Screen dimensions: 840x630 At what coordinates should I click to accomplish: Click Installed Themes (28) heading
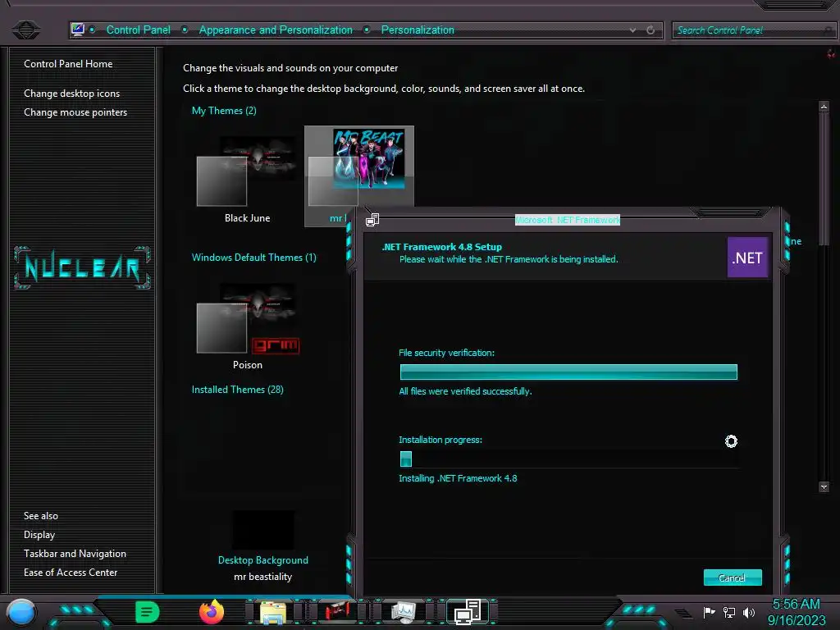(237, 390)
